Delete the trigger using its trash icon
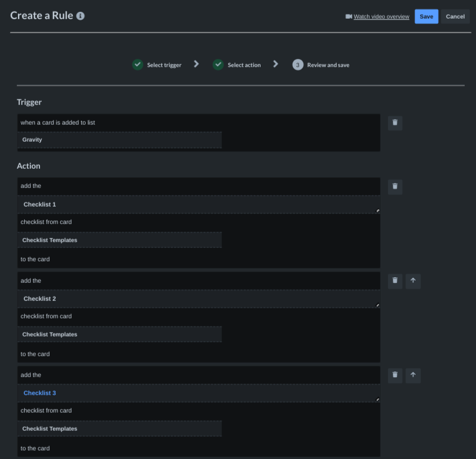The image size is (476, 459). pyautogui.click(x=395, y=123)
